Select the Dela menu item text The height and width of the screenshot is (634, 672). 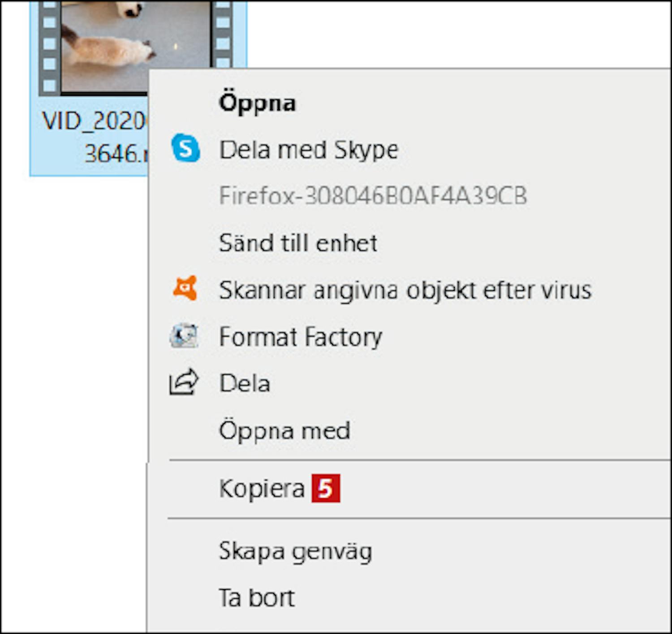coord(245,384)
